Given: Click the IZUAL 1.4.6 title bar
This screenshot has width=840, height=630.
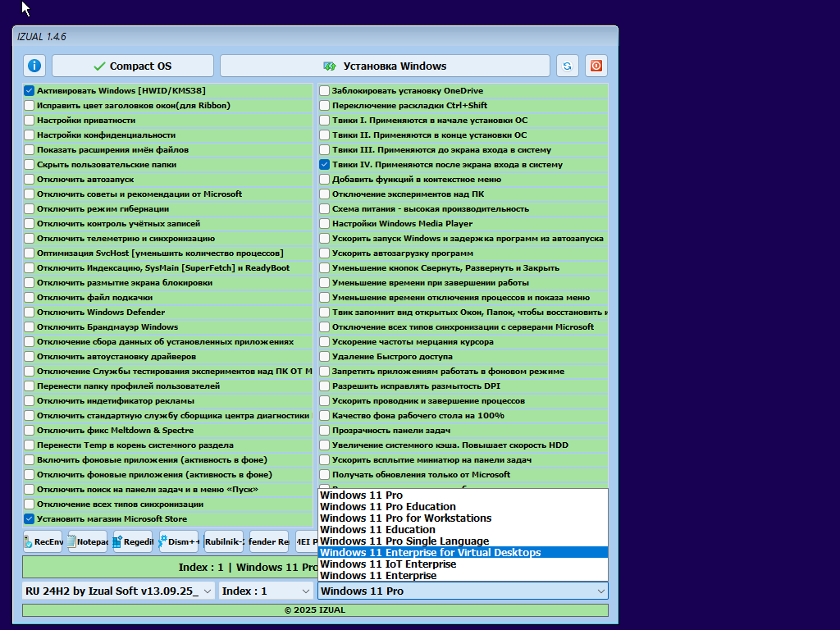Looking at the screenshot, I should coord(315,36).
